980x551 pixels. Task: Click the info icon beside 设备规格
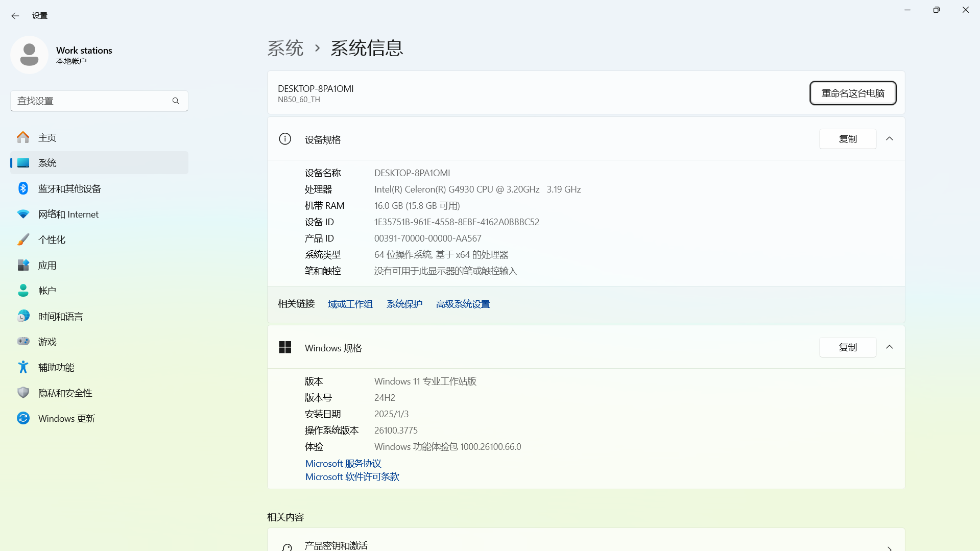pos(285,139)
